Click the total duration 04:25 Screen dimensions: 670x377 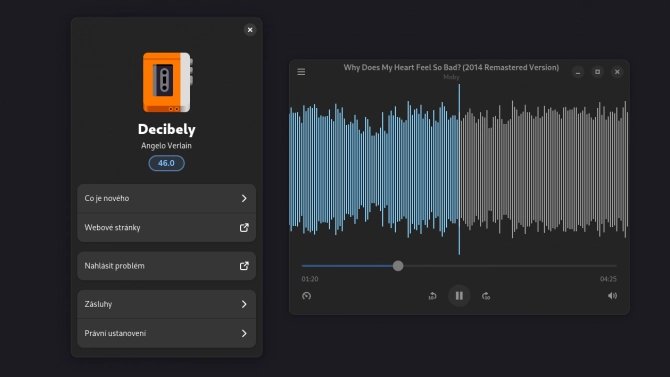tap(608, 279)
